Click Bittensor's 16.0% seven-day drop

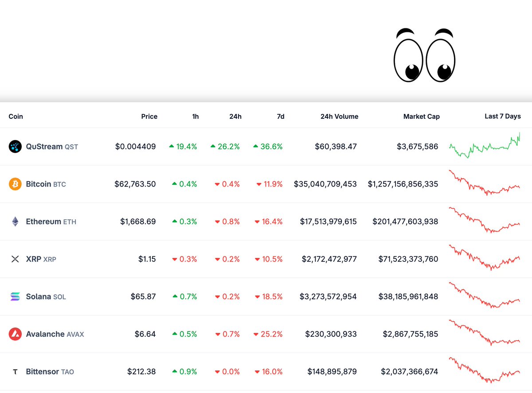(269, 372)
